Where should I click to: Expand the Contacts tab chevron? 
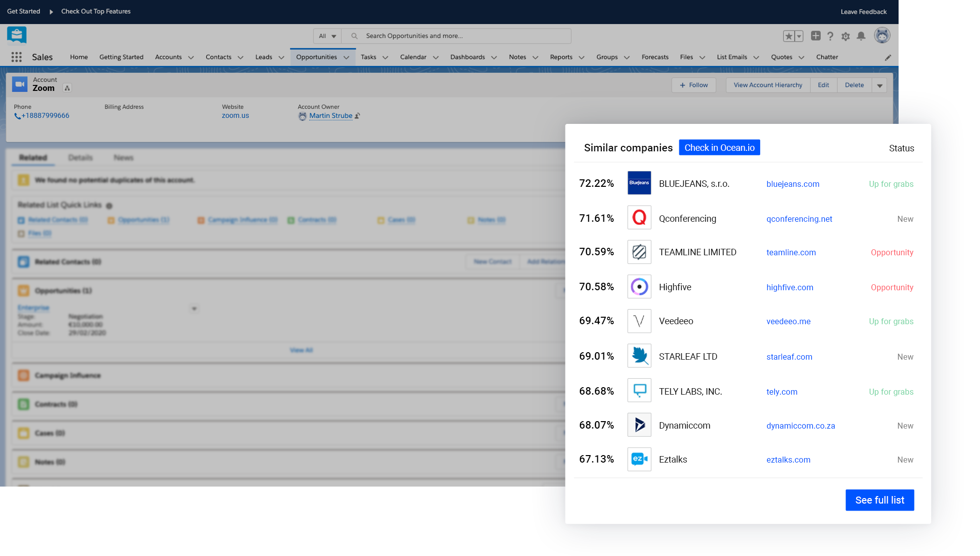click(240, 57)
